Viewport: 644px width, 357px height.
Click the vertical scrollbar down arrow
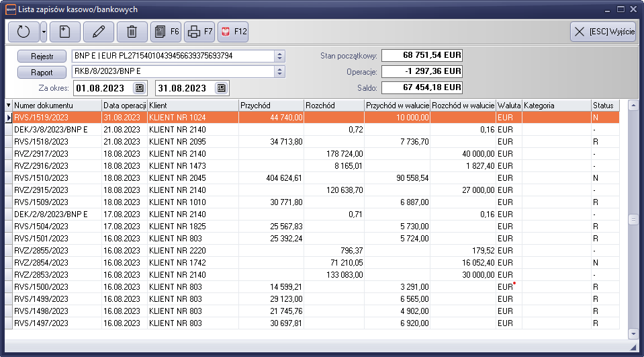click(x=633, y=333)
